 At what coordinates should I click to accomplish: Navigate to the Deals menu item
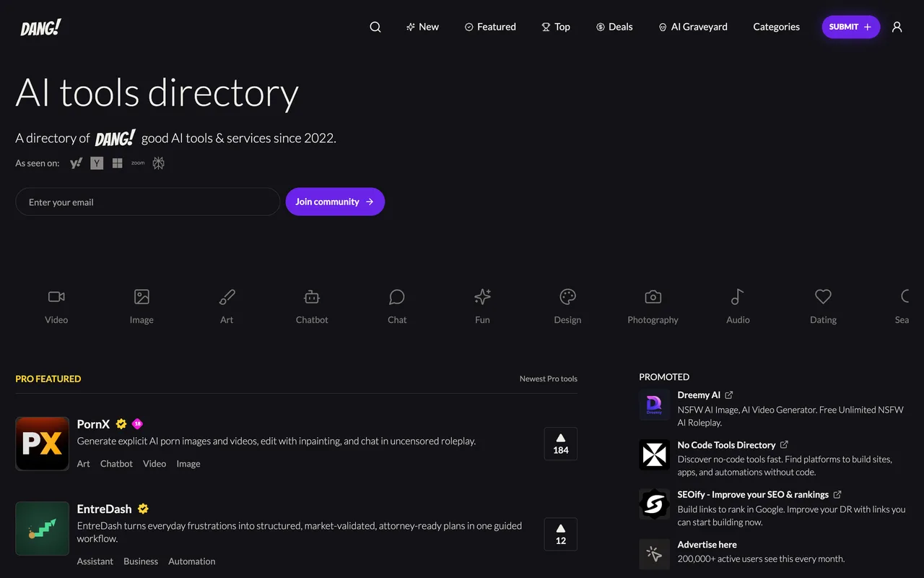point(614,27)
